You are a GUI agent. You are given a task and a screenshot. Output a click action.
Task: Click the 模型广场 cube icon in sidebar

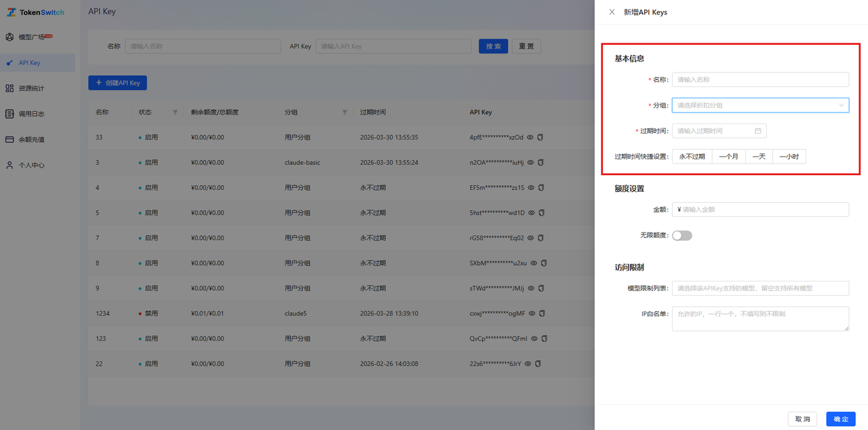point(9,37)
